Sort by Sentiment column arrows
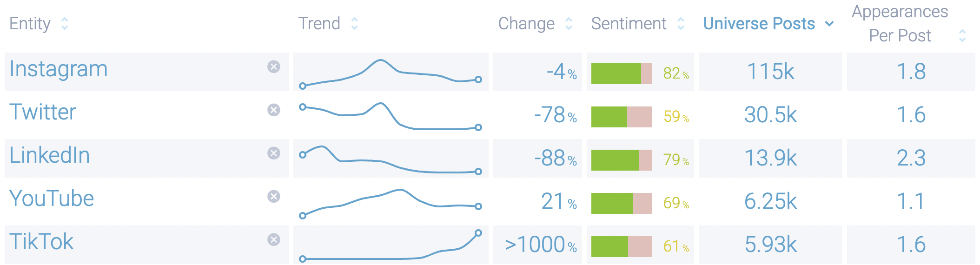The width and height of the screenshot is (980, 265). [681, 24]
